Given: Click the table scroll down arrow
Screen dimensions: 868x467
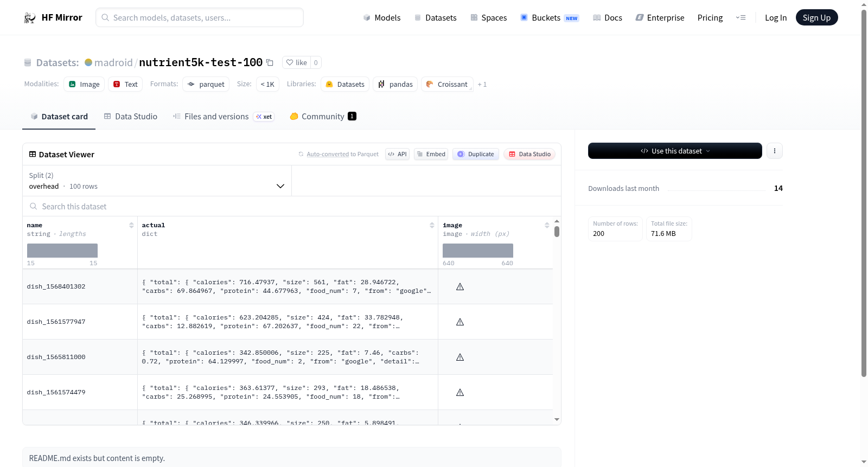Looking at the screenshot, I should pos(557,419).
